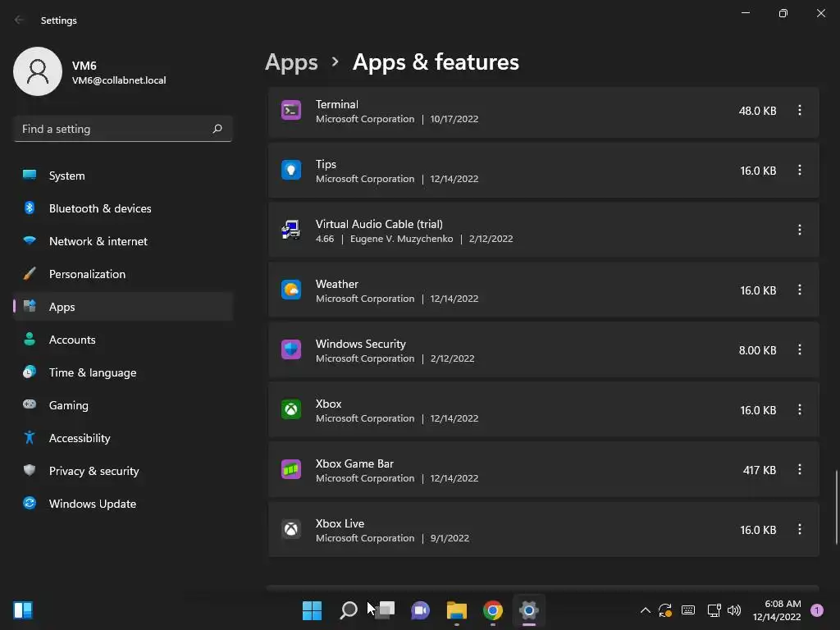840x630 pixels.
Task: Click the Terminal app icon
Action: [291, 111]
